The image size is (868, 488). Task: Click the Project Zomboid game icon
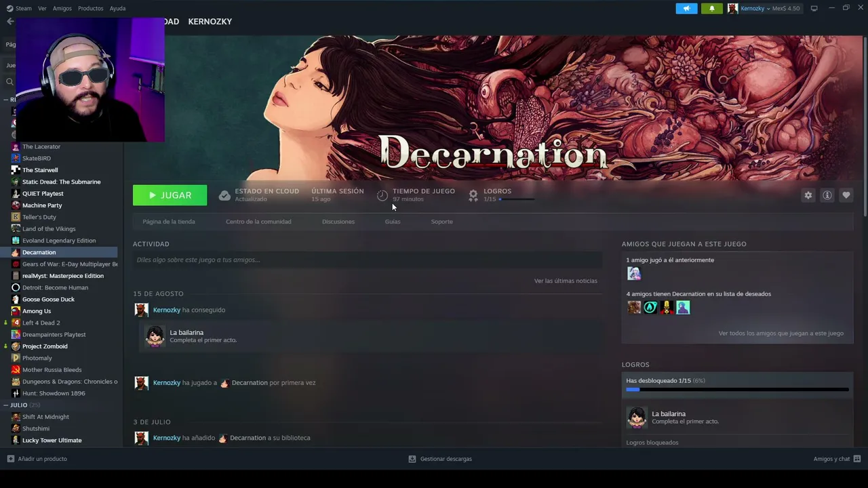click(16, 346)
